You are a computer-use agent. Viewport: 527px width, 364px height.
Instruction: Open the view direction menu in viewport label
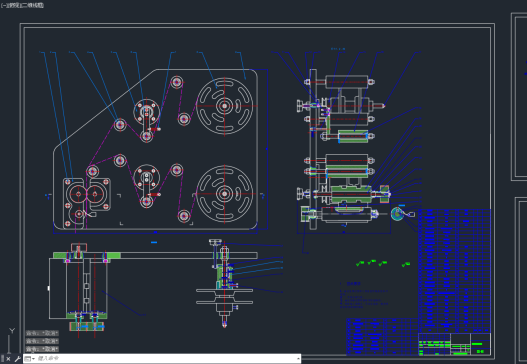coord(13,5)
